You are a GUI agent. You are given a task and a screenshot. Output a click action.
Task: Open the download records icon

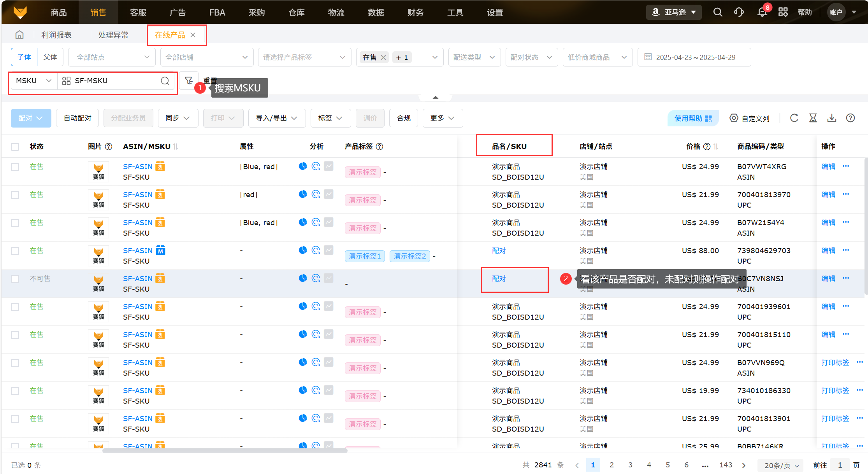(832, 118)
